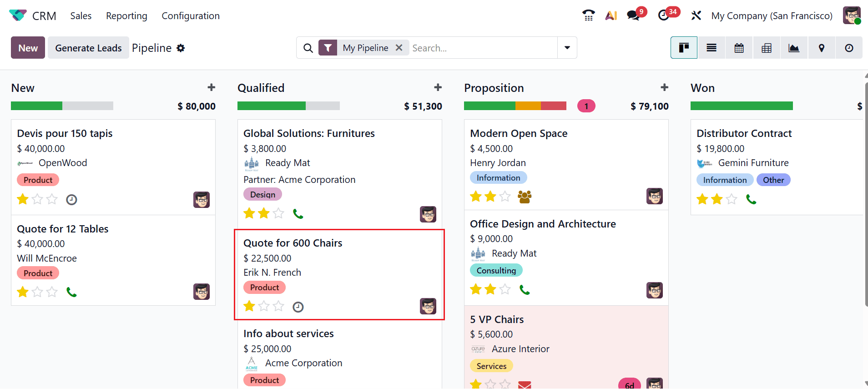Image resolution: width=868 pixels, height=389 pixels.
Task: Click the phone icon on Quote for 12 Tables
Action: coord(71,292)
